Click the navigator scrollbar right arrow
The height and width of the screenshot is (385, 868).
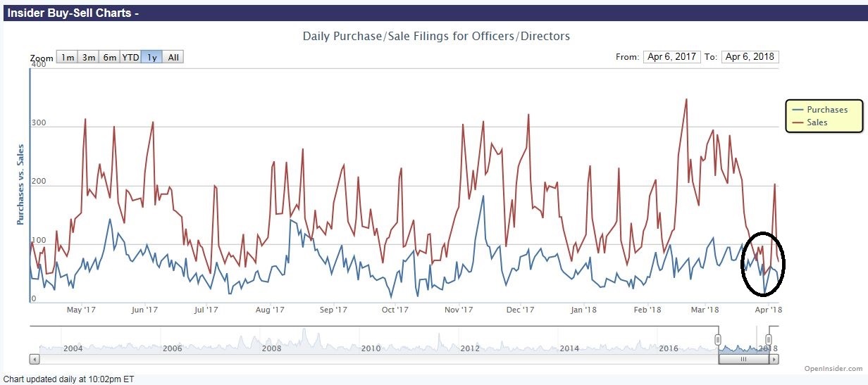pos(774,359)
